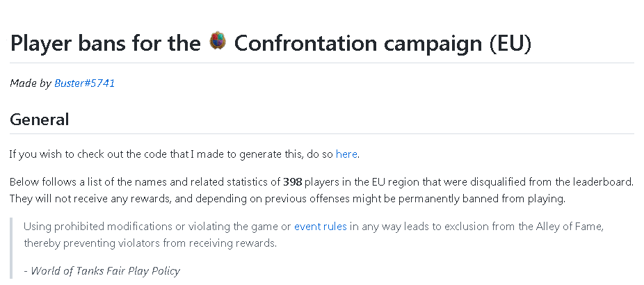Click the "They will not receive any rewards" line

(x=287, y=199)
